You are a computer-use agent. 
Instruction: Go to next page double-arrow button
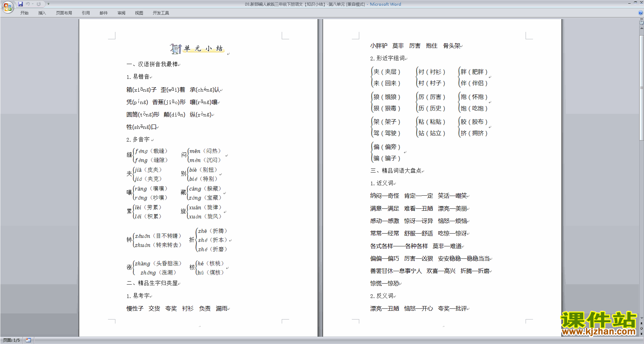642,334
